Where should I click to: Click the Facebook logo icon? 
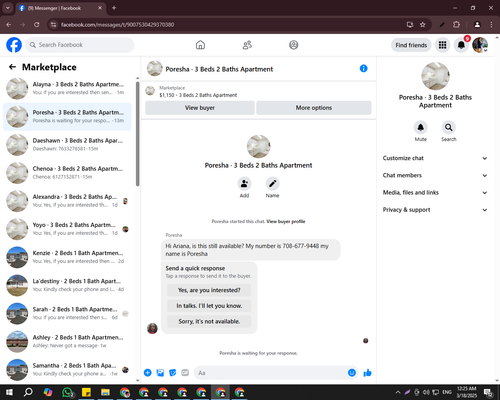point(14,45)
